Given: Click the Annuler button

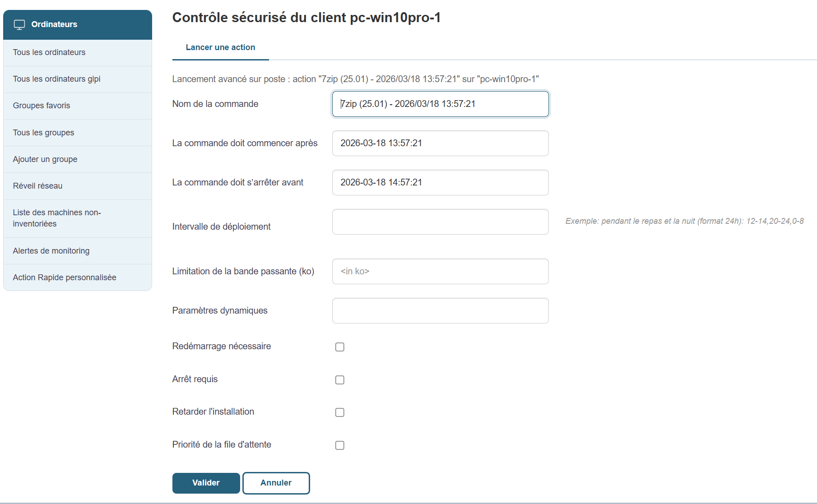Looking at the screenshot, I should tap(276, 483).
